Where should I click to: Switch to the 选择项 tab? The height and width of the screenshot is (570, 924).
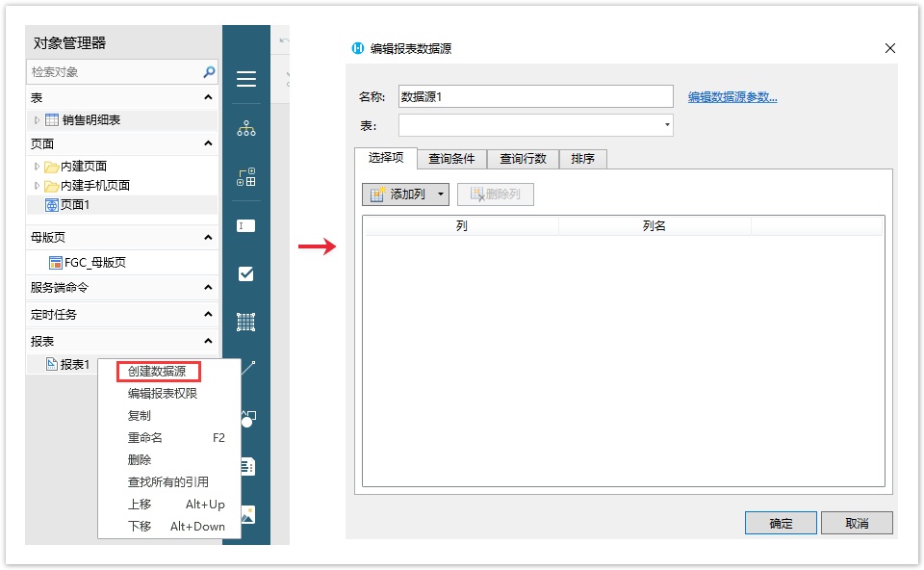[386, 158]
